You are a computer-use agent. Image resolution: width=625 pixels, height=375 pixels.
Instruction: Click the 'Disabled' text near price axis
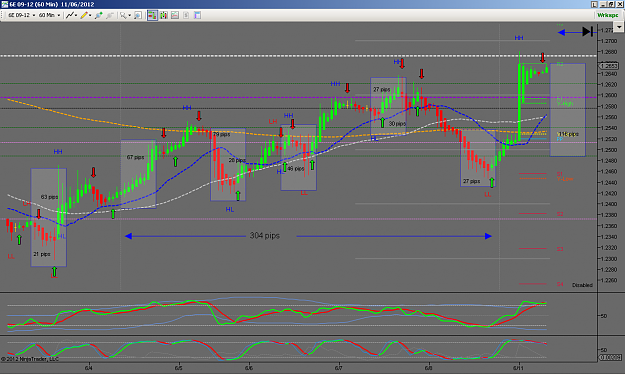pos(582,285)
